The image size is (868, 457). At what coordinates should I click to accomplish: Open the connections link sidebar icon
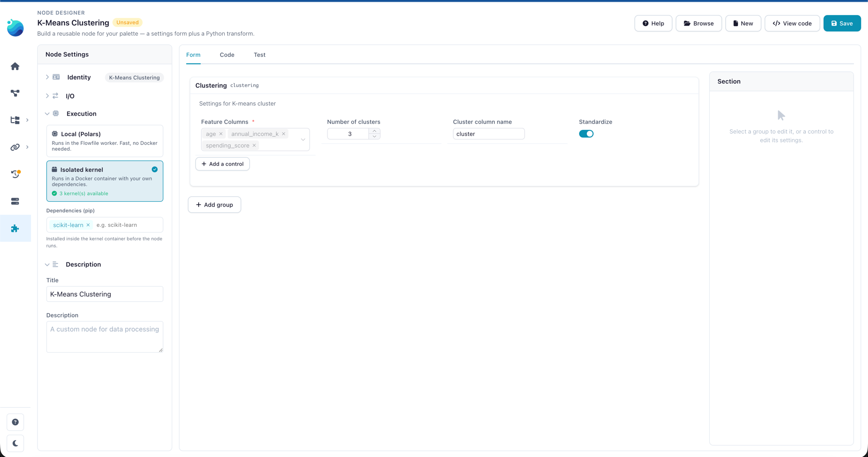click(x=15, y=147)
